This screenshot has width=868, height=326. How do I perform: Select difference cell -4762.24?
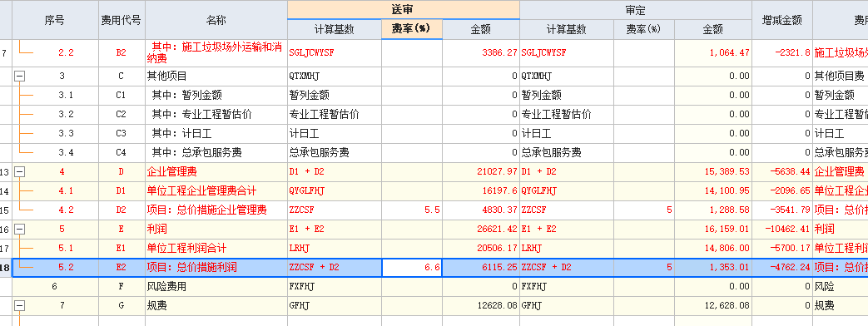pyautogui.click(x=782, y=268)
